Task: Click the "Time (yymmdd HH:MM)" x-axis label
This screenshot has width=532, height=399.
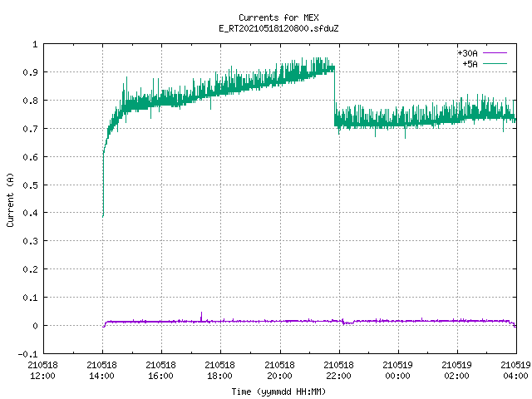Action: [278, 392]
